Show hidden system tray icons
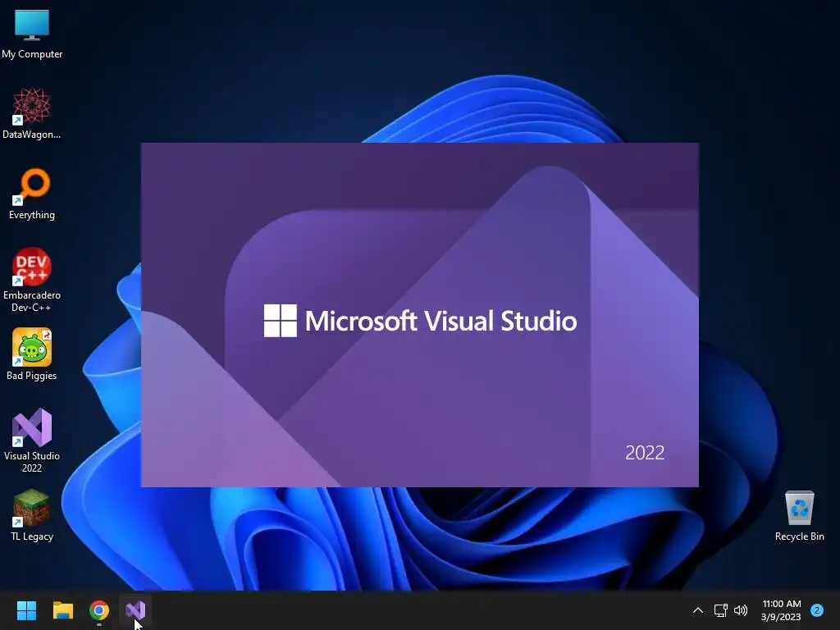 [698, 610]
